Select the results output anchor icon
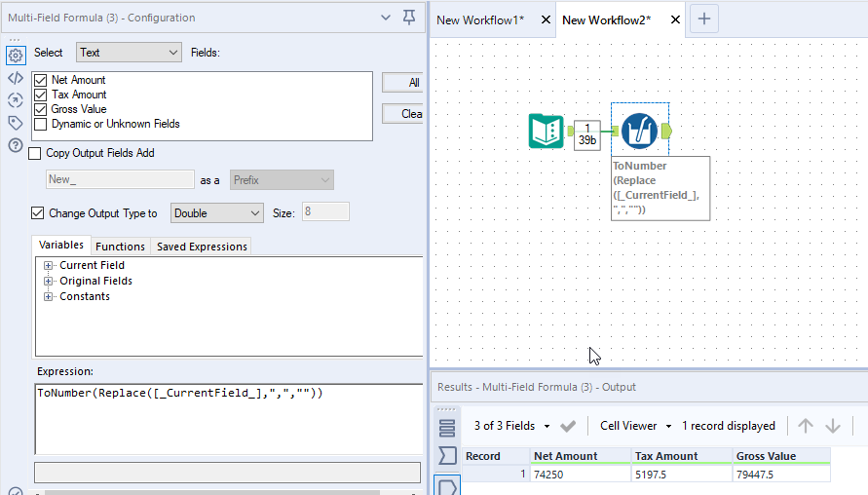This screenshot has width=868, height=495. (x=447, y=486)
